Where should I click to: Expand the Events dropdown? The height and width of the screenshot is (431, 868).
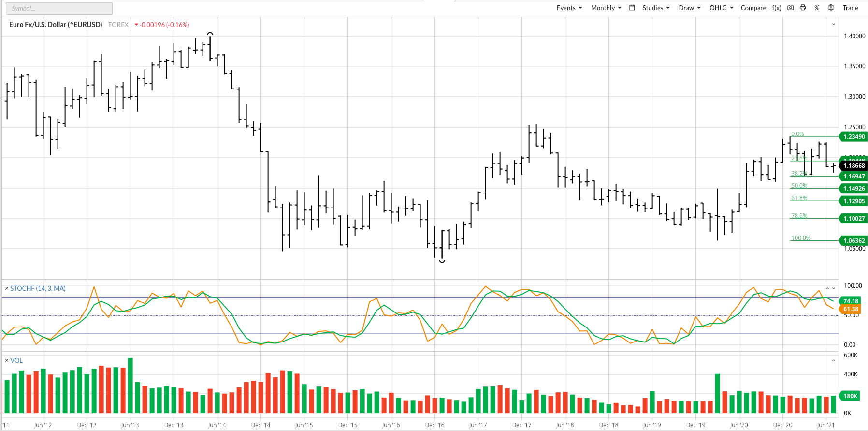click(569, 8)
